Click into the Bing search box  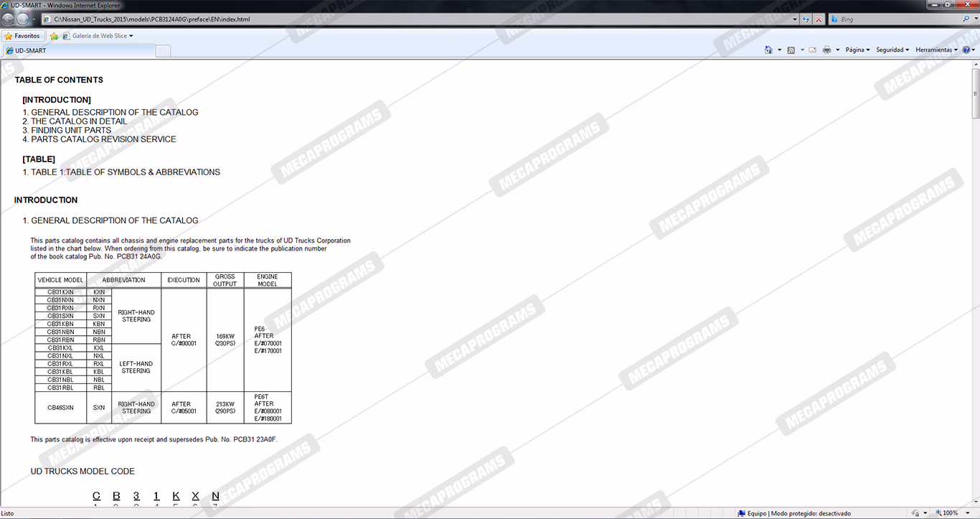click(x=895, y=19)
